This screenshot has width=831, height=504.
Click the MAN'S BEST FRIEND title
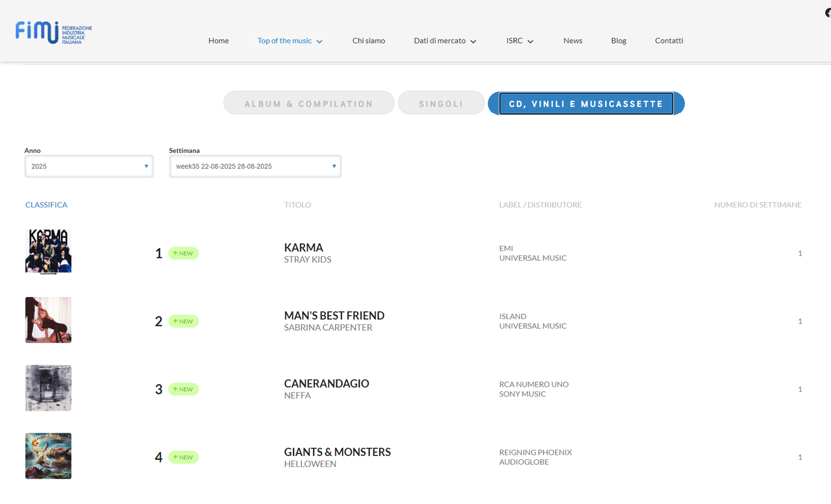[x=334, y=316]
